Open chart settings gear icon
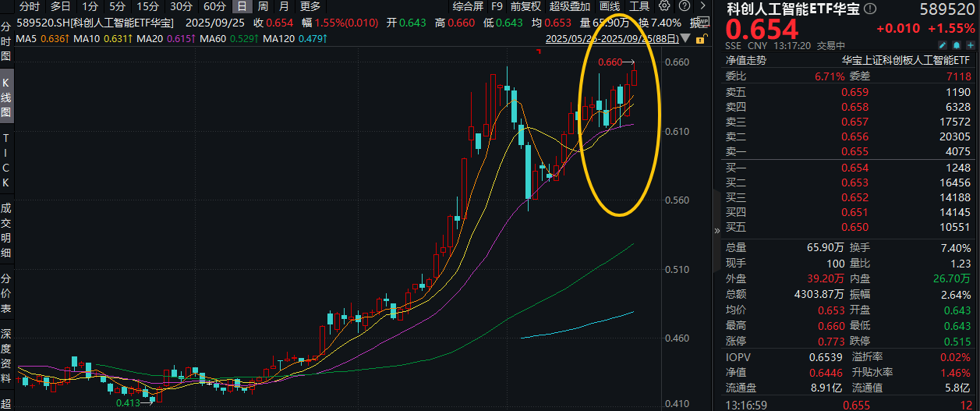Viewport: 980px width, 411px height. tap(664, 6)
